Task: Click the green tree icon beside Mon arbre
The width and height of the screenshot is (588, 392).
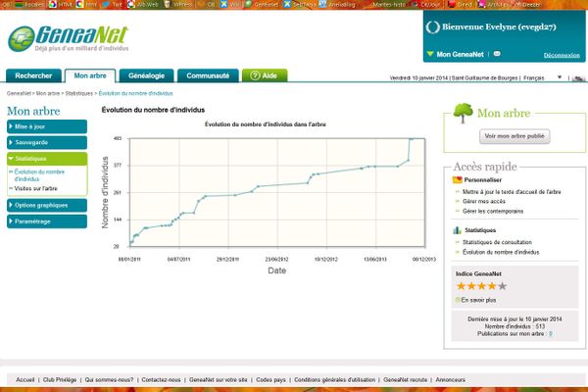Action: pos(463,113)
